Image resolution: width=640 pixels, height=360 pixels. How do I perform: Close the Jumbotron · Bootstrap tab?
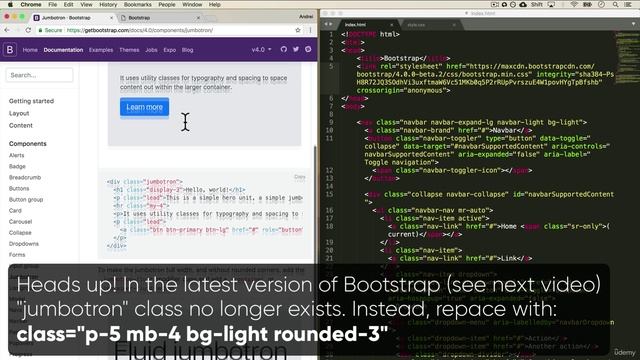click(111, 18)
